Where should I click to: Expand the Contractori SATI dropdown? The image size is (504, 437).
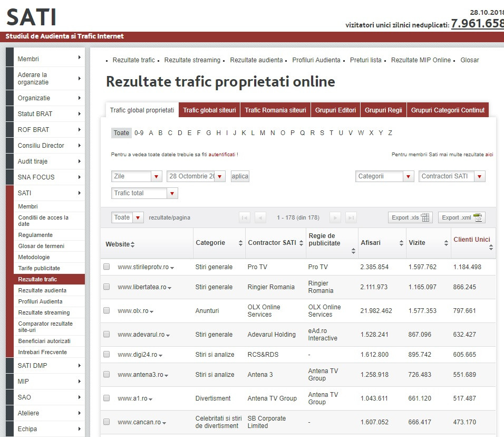[452, 176]
